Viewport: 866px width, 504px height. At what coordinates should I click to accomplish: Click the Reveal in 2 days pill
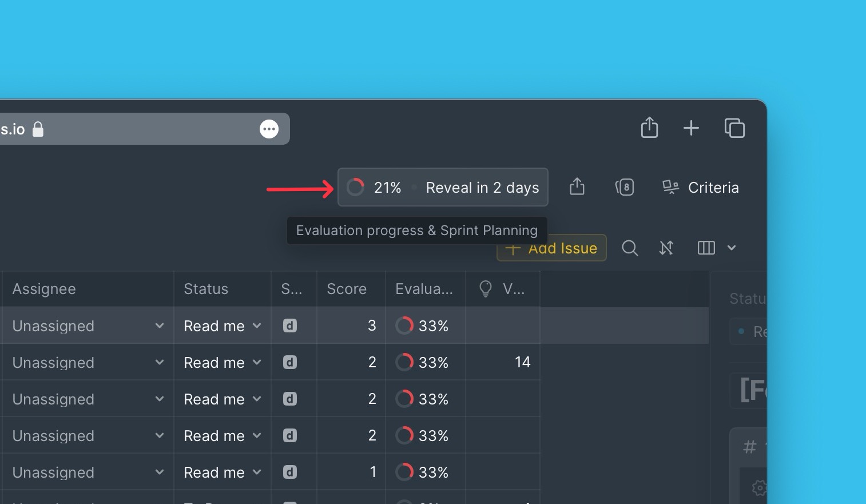click(x=481, y=187)
